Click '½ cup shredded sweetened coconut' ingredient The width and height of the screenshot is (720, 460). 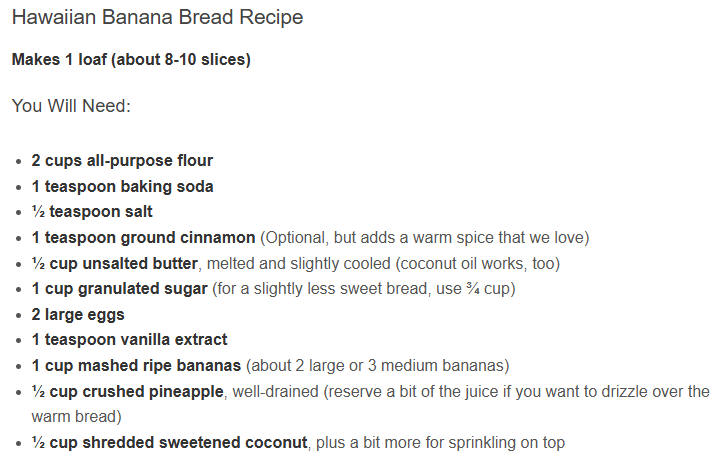(169, 443)
